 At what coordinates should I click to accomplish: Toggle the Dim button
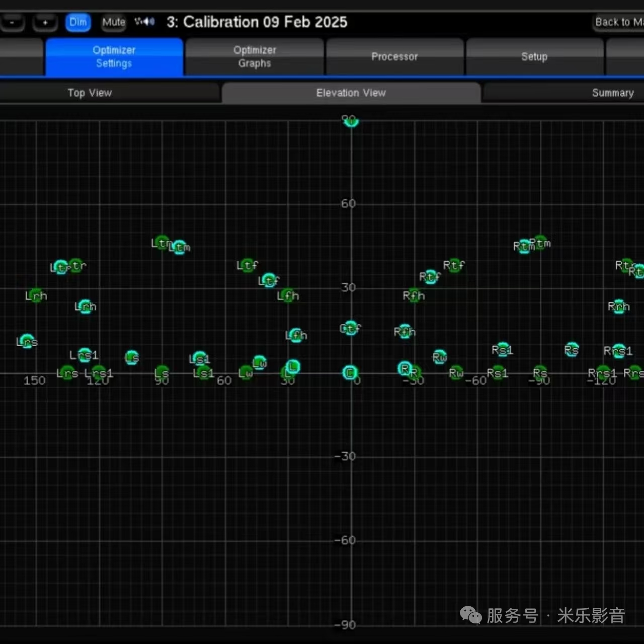[x=78, y=22]
